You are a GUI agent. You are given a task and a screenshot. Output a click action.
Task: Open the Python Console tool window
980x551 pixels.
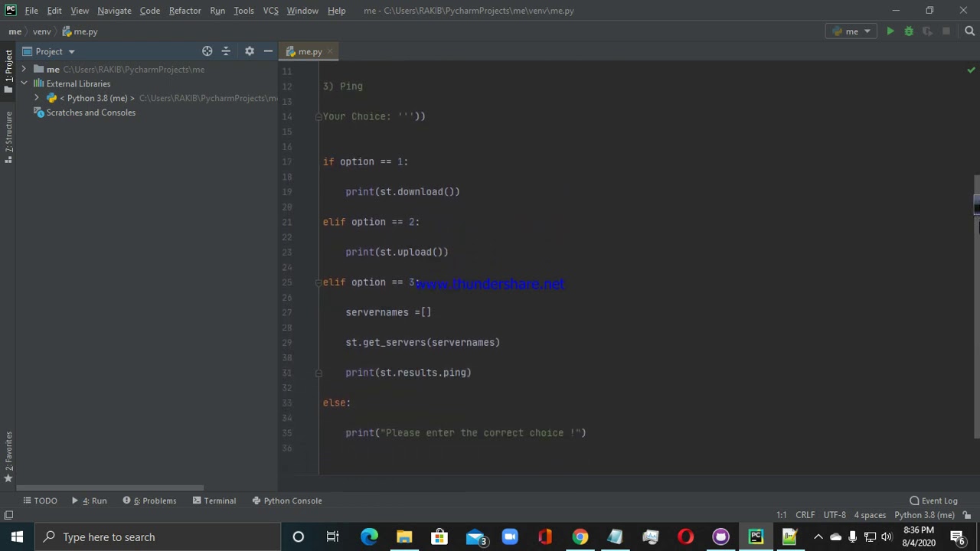(287, 500)
